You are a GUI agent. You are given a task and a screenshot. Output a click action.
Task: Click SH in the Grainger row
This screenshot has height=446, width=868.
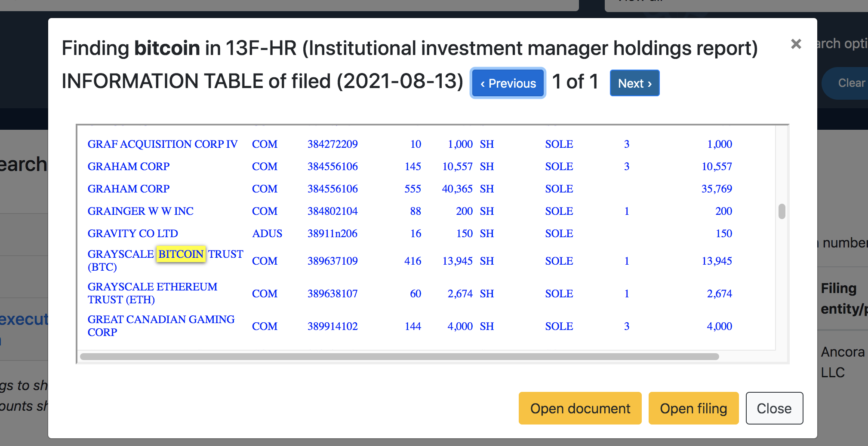click(x=487, y=211)
